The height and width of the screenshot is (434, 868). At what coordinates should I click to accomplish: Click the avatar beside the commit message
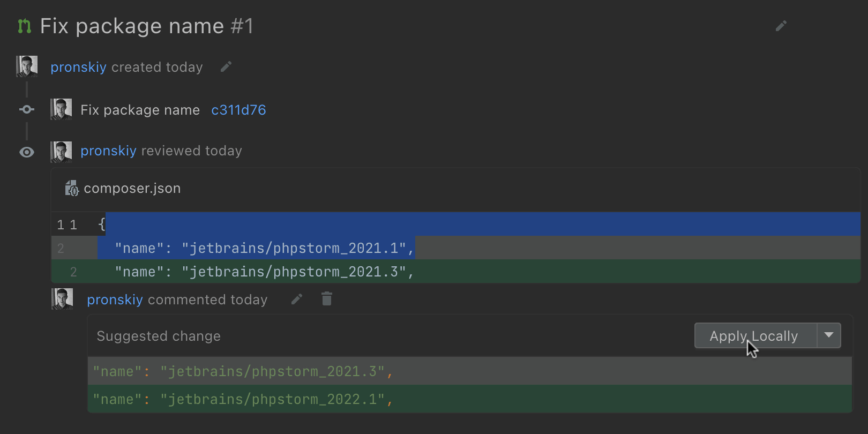pos(61,109)
